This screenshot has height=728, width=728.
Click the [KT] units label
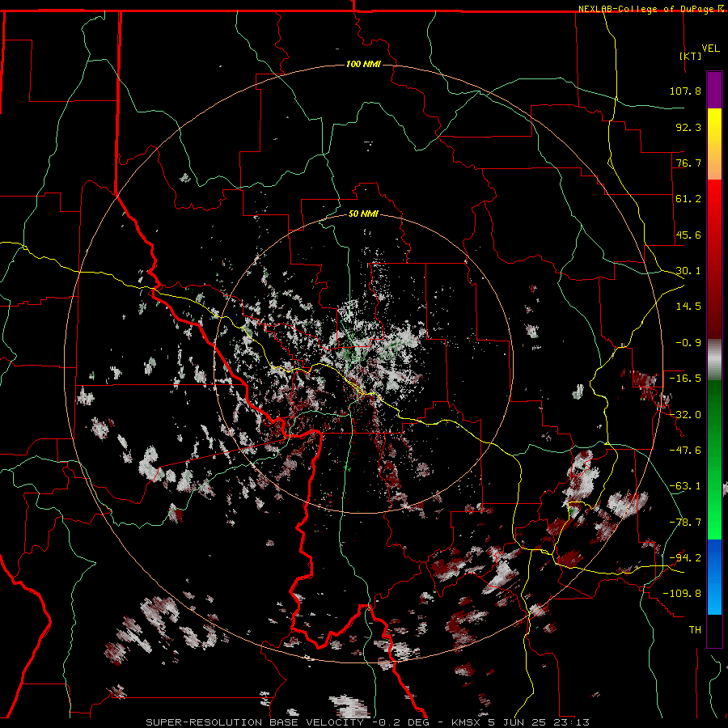pyautogui.click(x=691, y=56)
